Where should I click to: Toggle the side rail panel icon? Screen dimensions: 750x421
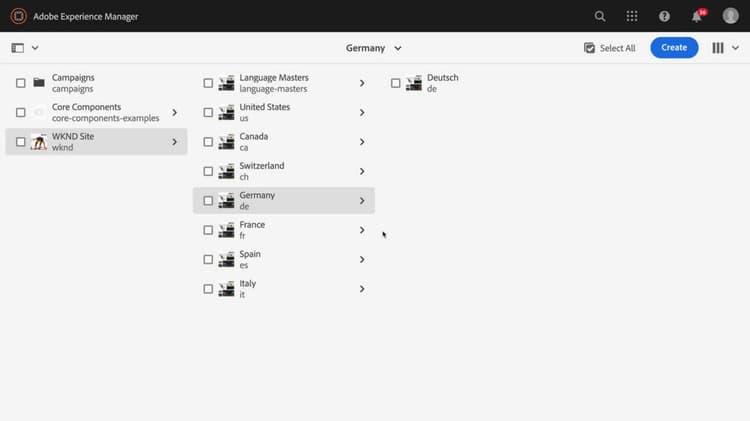18,48
